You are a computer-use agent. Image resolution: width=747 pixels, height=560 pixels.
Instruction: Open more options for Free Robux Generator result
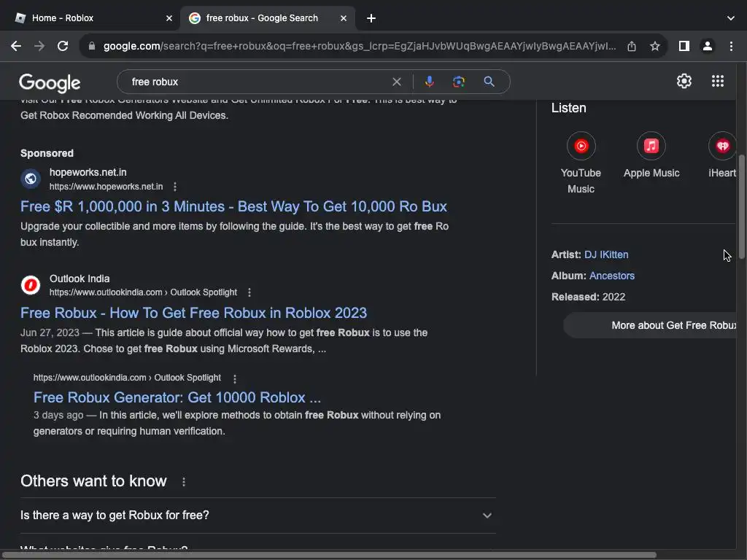[x=234, y=378]
